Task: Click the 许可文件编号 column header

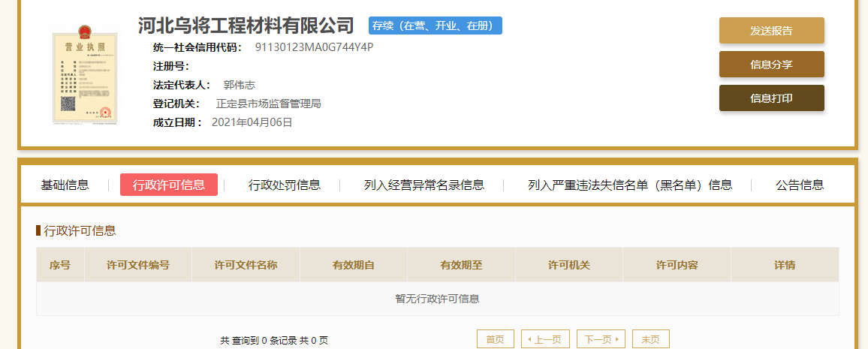Action: click(x=138, y=265)
